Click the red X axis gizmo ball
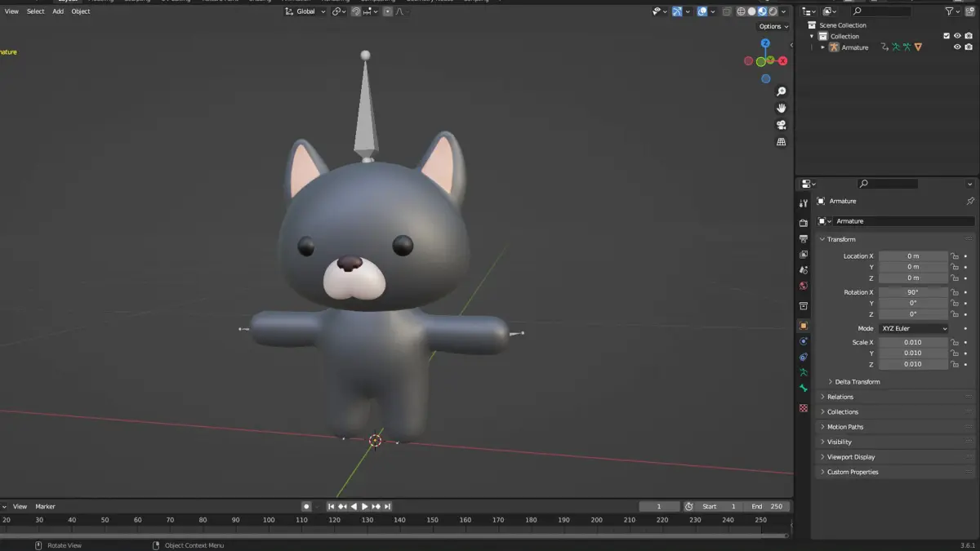This screenshot has width=980, height=551. [782, 61]
